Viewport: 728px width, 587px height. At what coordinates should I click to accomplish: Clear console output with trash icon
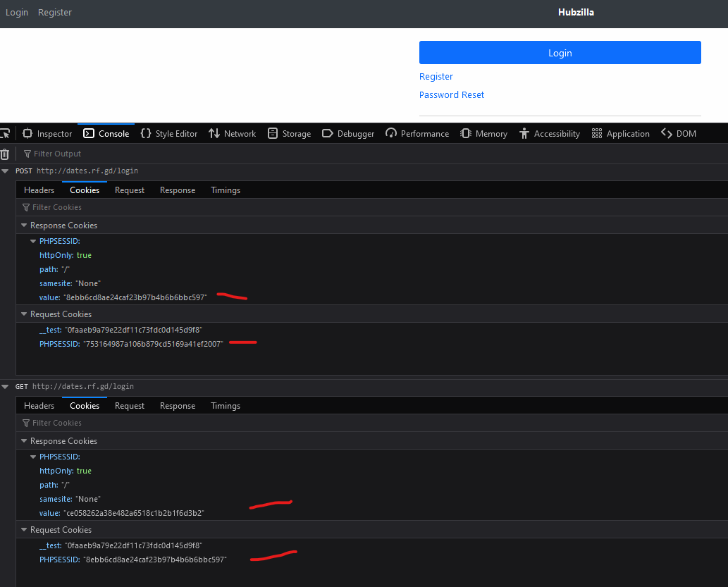point(5,154)
